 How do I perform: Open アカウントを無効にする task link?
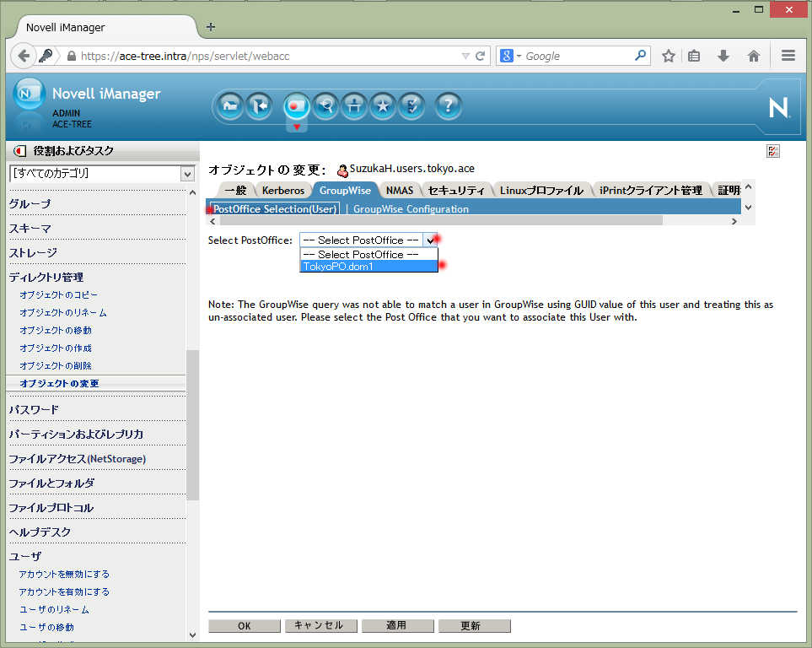(x=64, y=574)
